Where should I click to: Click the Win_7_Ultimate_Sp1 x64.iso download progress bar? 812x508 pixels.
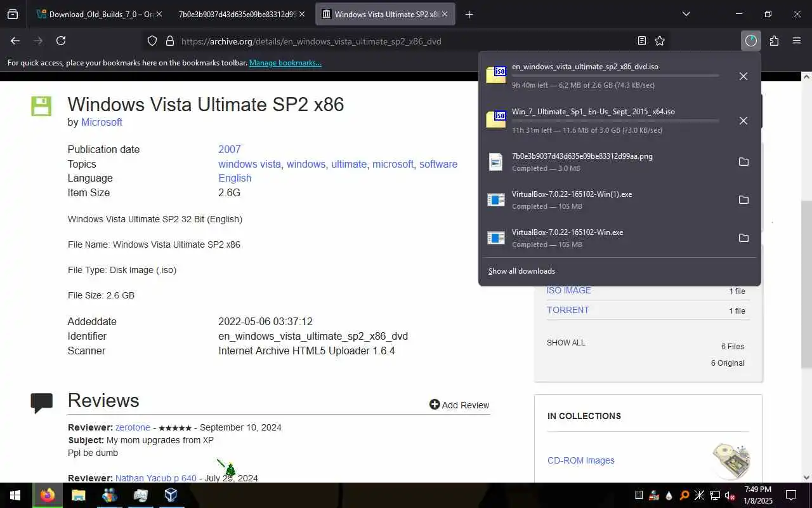coord(615,121)
